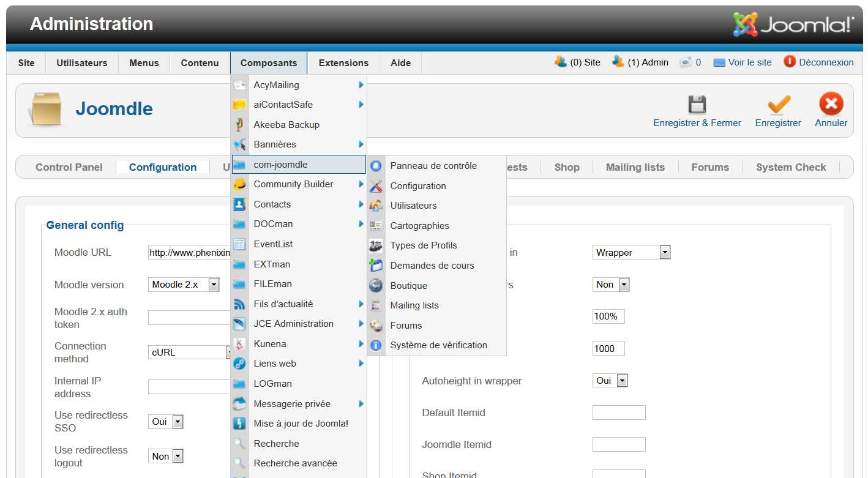Viewport: 868px width, 478px height.
Task: Click the Boutique globe icon in submenu
Action: [x=376, y=286]
